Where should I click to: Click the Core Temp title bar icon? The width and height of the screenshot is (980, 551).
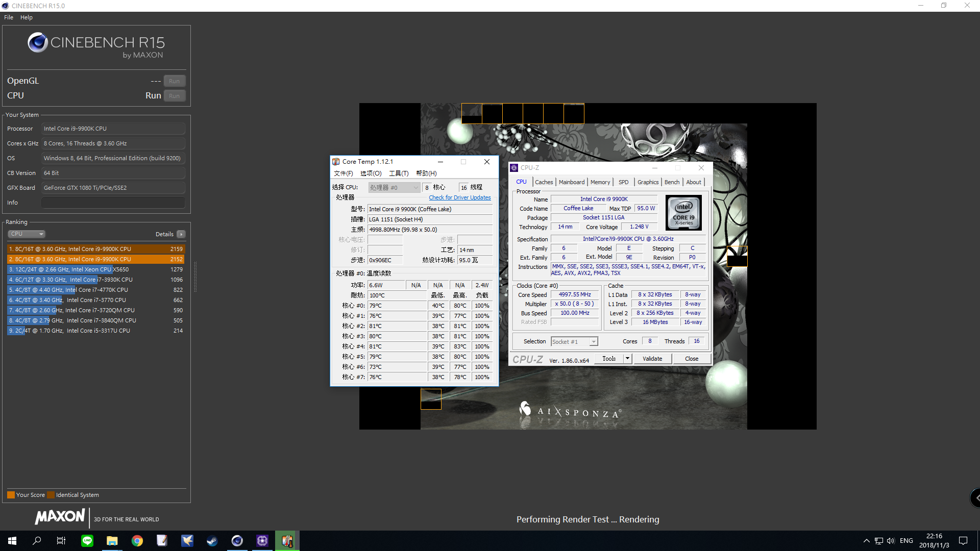[336, 162]
